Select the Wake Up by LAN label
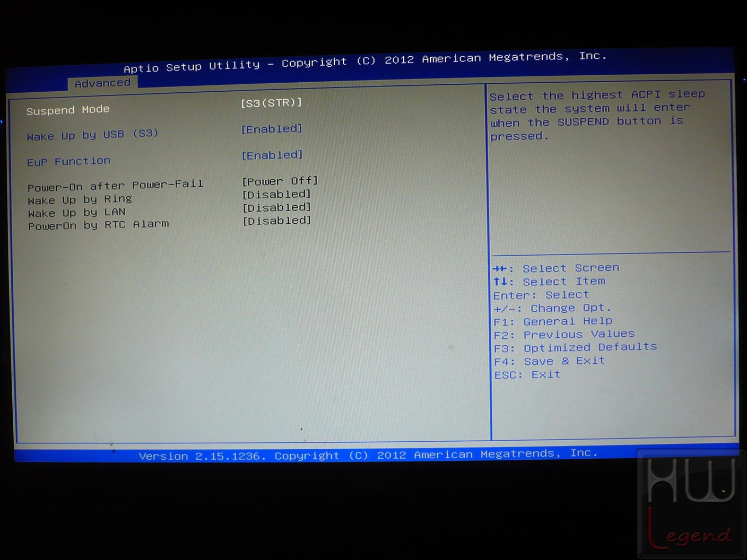Screen dimensions: 747x560 coord(76,213)
